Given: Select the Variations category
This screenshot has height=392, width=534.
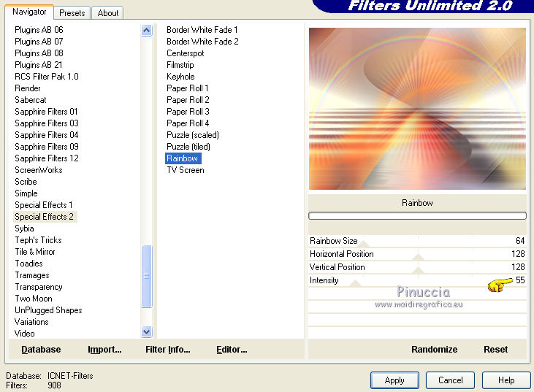Looking at the screenshot, I should click(x=31, y=322).
